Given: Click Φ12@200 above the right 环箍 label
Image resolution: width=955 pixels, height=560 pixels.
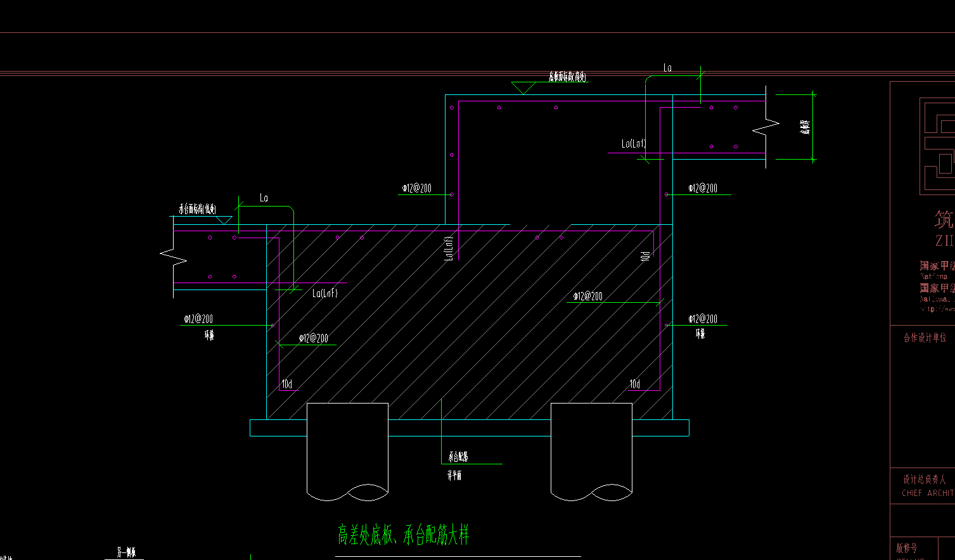Looking at the screenshot, I should 703,319.
